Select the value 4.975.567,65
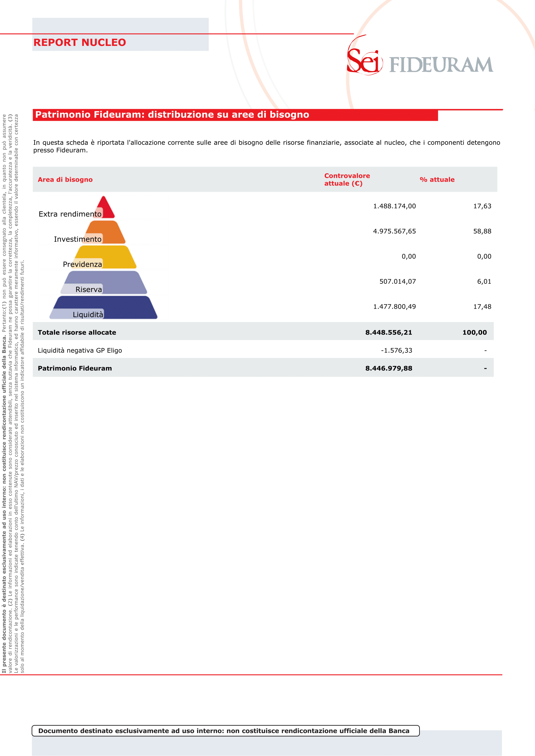 [394, 231]
